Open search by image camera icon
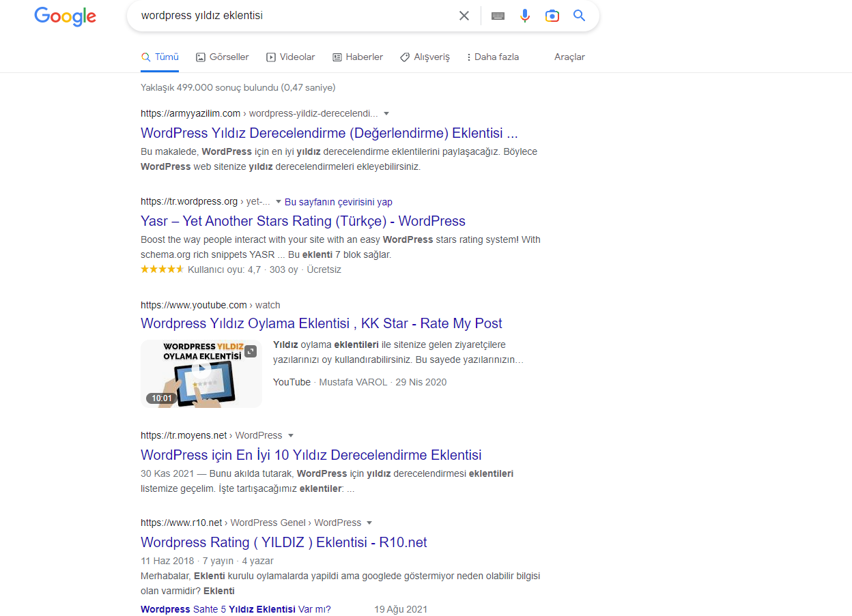The image size is (852, 616). click(x=552, y=16)
